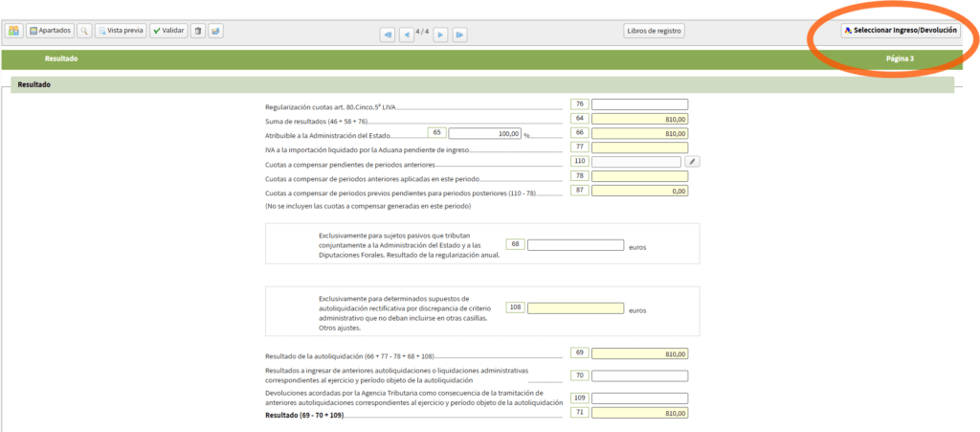Click the magnifying glass search icon
Image resolution: width=980 pixels, height=432 pixels.
pos(84,31)
